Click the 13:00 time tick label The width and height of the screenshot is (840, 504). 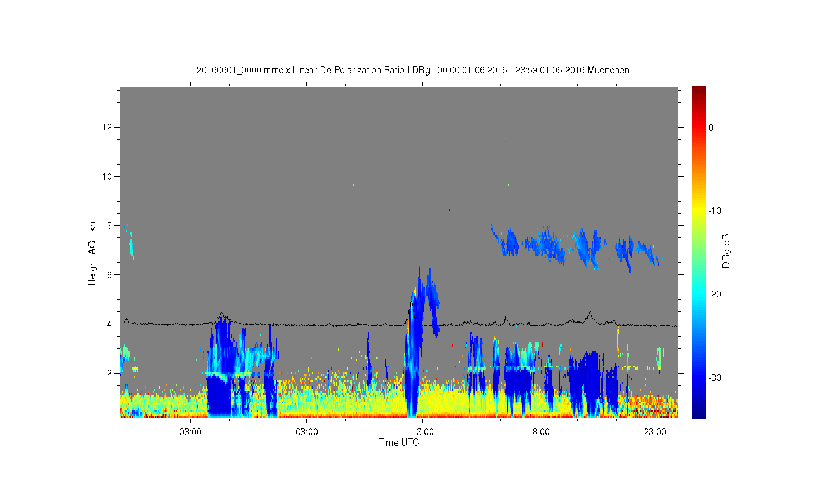(x=423, y=432)
